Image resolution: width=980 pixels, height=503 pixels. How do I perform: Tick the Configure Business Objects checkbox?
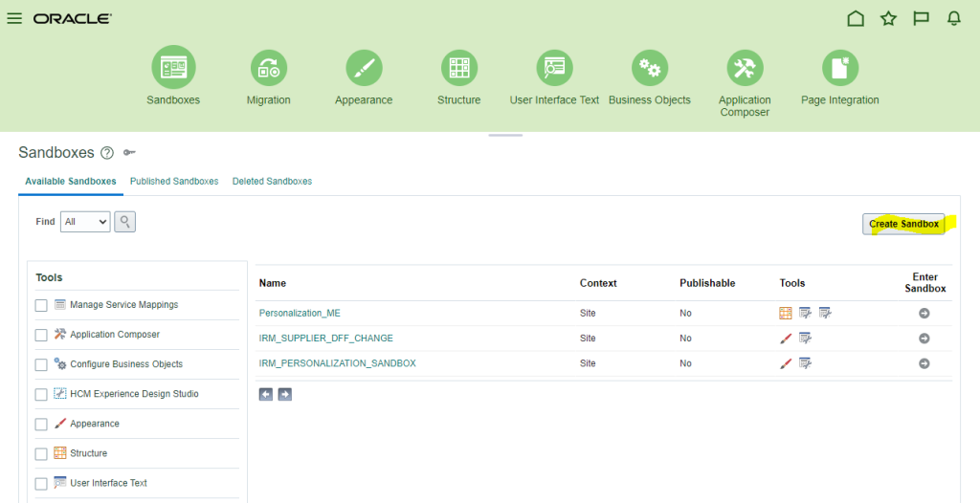coord(41,365)
